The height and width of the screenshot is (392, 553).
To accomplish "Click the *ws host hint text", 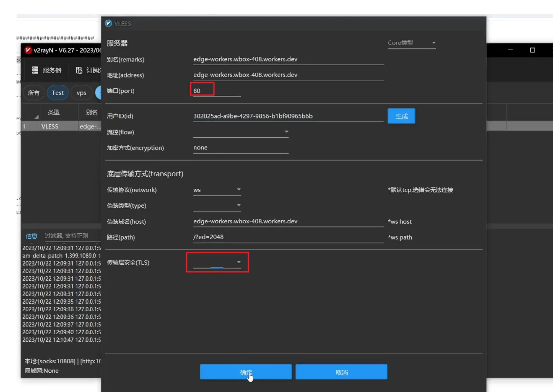I will [x=400, y=222].
